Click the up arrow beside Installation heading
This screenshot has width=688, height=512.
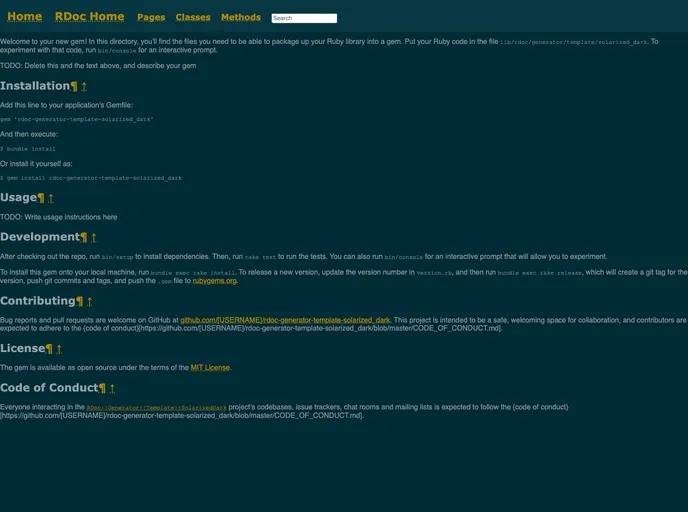(84, 87)
